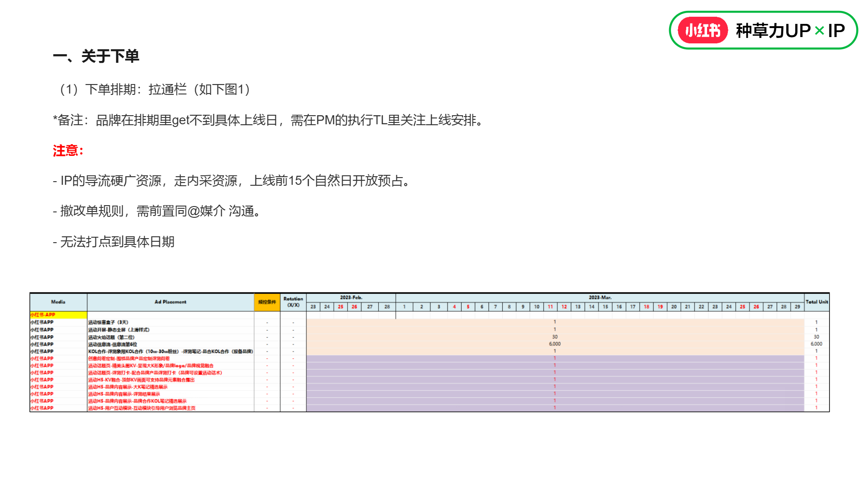Click red date 25 under 2023-Feb.

coord(340,307)
